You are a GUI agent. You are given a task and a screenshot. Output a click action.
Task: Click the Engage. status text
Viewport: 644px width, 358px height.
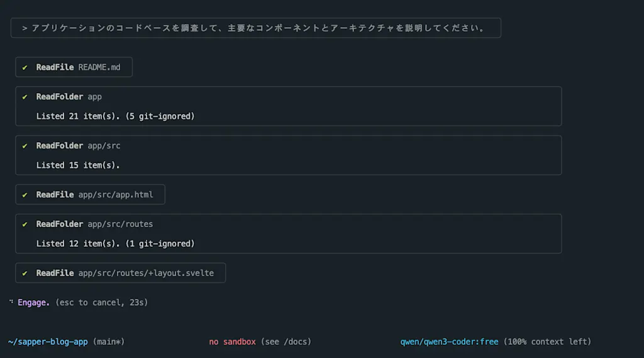[34, 303]
